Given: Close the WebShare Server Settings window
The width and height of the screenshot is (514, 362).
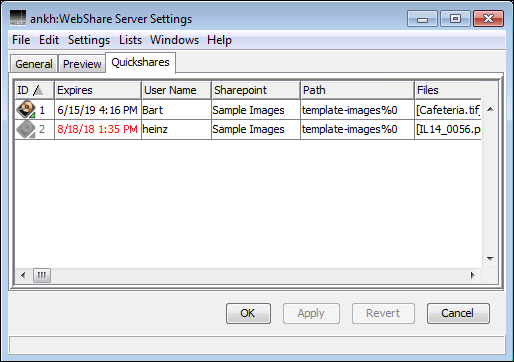Looking at the screenshot, I should tap(489, 19).
